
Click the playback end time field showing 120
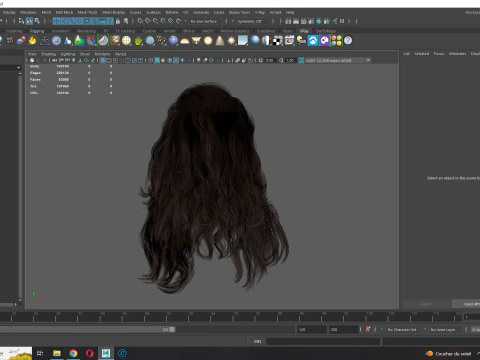[312, 329]
